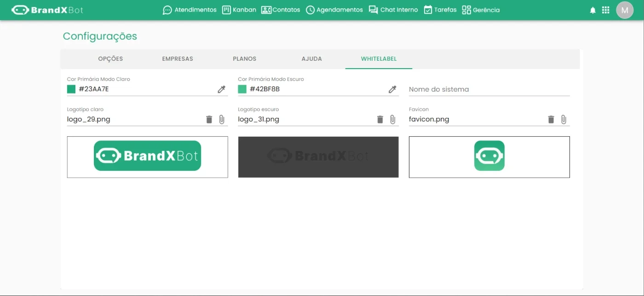Switch to the Opções tab
Viewport: 644px width, 296px height.
[110, 59]
